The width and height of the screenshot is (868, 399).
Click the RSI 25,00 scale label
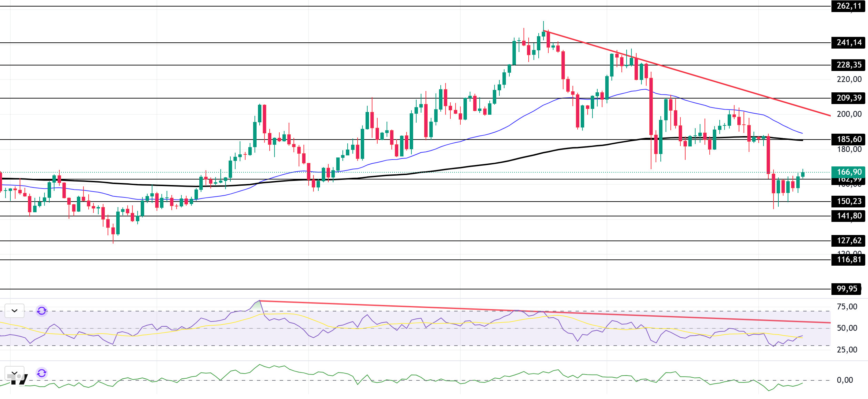pos(847,350)
